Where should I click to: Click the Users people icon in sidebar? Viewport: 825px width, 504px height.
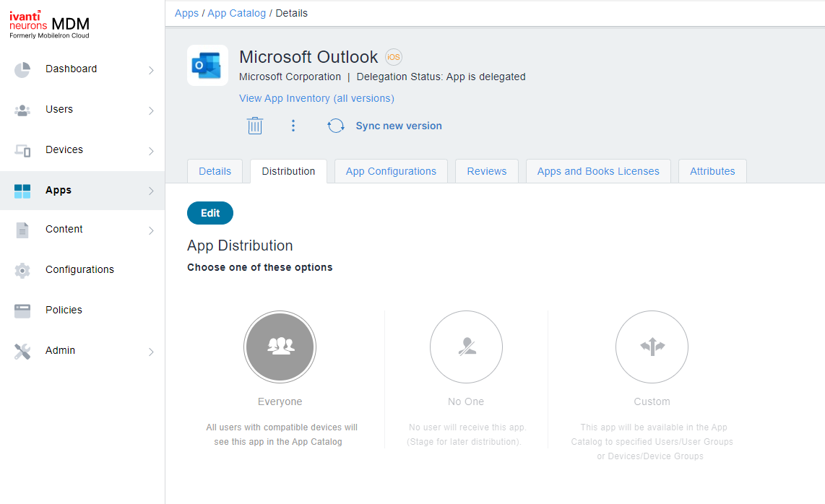coord(22,110)
